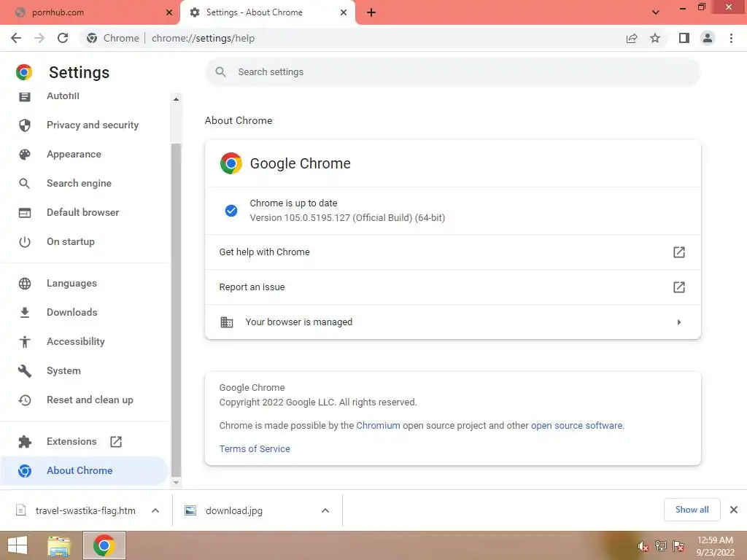Reload the current page

(63, 38)
